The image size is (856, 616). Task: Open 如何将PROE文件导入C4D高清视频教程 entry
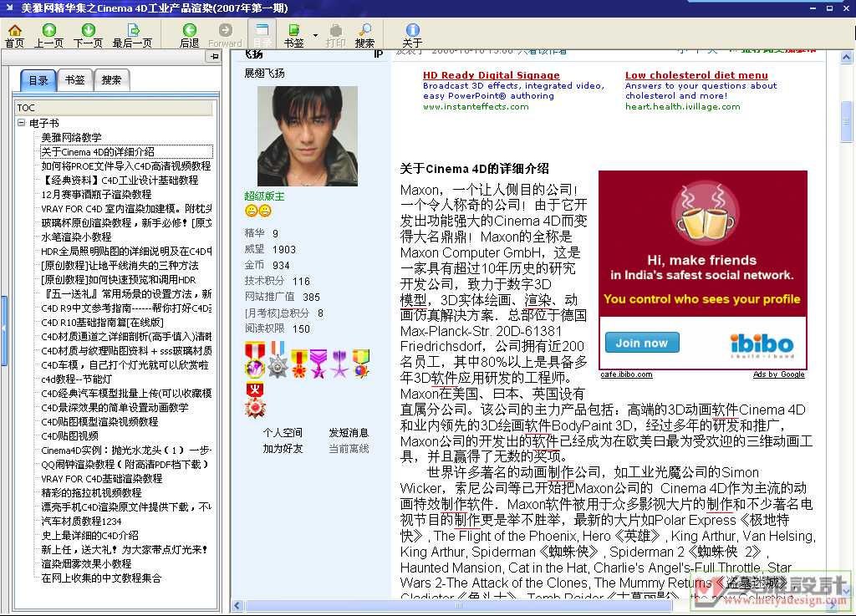coord(126,165)
